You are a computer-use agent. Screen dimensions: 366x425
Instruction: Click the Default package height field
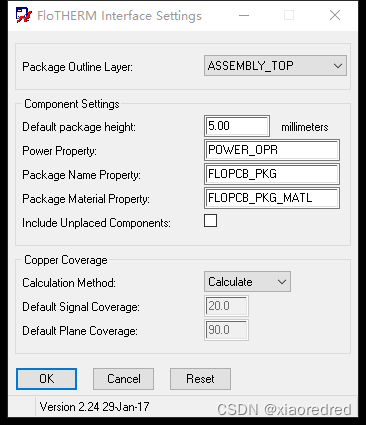[237, 126]
